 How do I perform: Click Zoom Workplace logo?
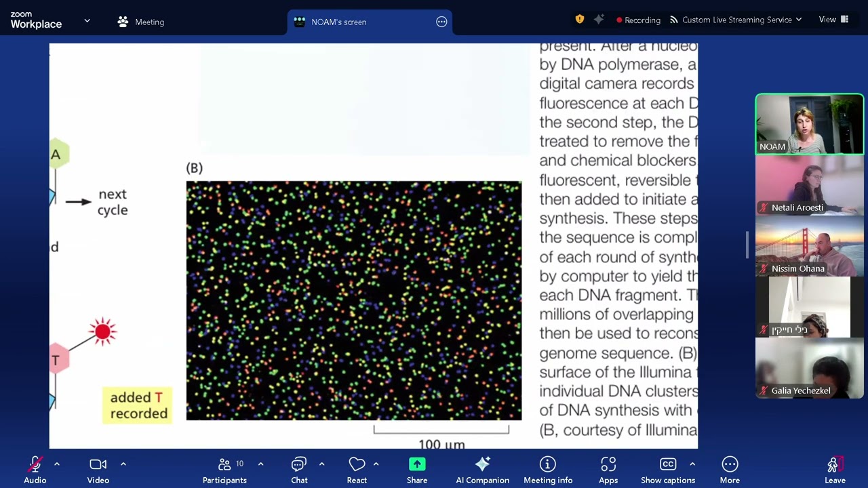pos(36,20)
